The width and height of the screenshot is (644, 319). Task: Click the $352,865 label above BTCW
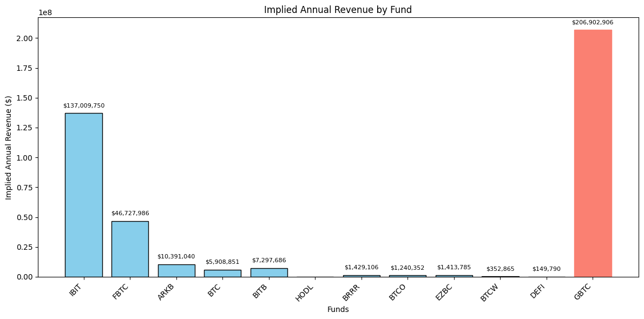click(500, 269)
